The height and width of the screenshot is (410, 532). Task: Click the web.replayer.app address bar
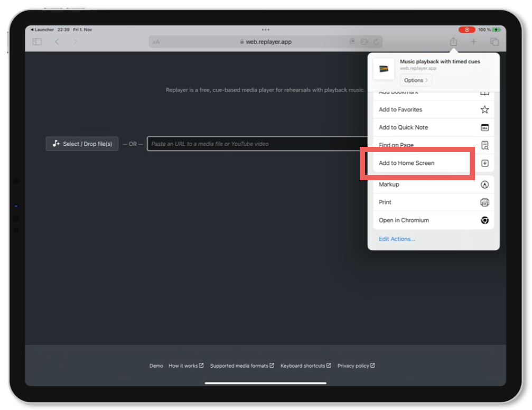266,42
